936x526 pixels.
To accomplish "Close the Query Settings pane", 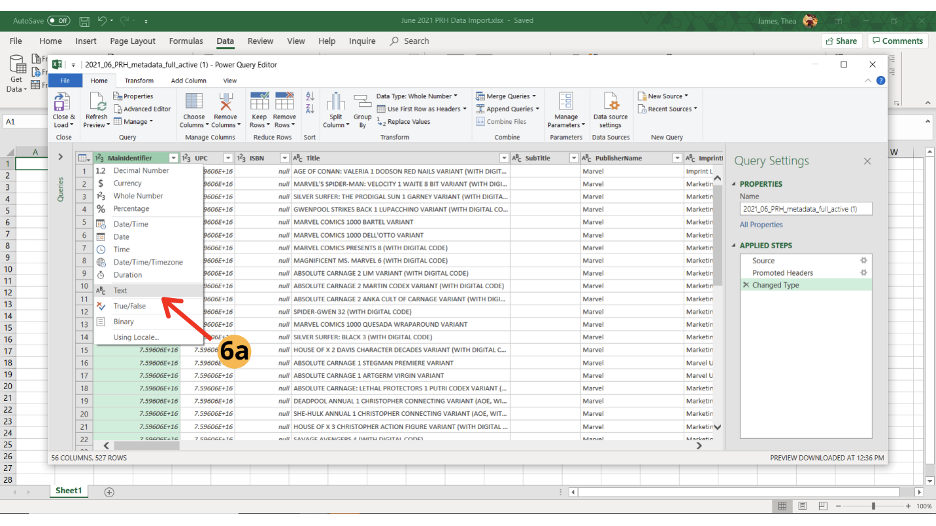I will pyautogui.click(x=867, y=161).
